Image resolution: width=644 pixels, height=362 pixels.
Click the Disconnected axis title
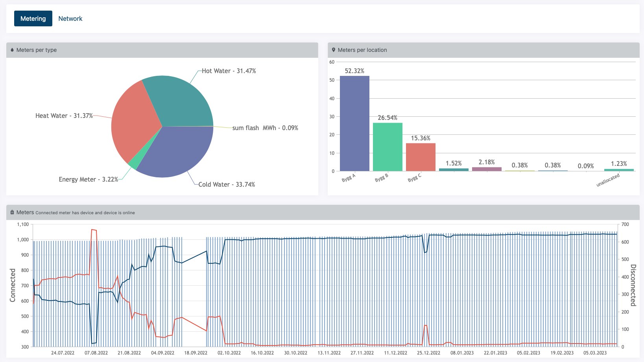[x=633, y=285]
